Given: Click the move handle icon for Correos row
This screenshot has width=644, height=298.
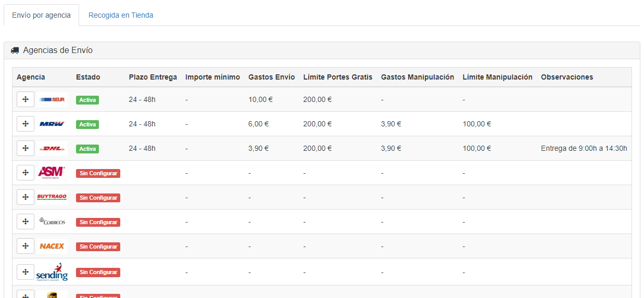Looking at the screenshot, I should (x=26, y=222).
